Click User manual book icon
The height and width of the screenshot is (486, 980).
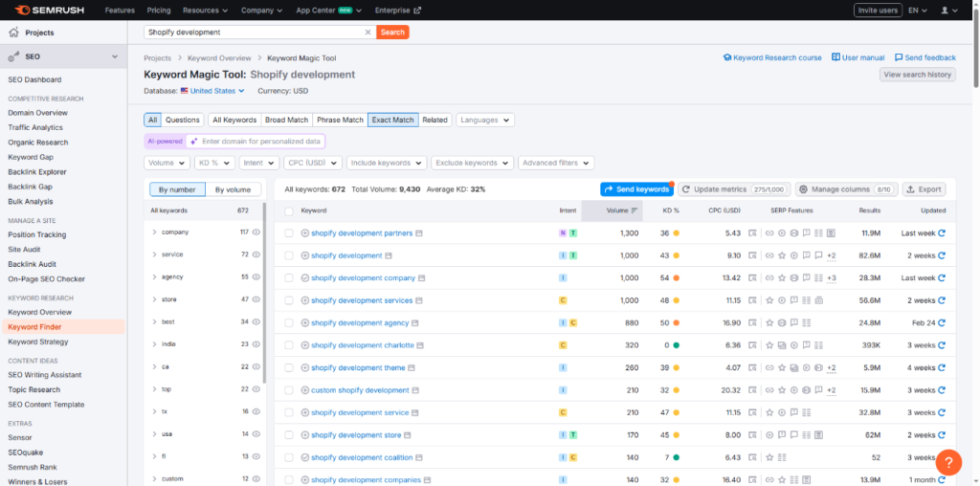coord(836,57)
